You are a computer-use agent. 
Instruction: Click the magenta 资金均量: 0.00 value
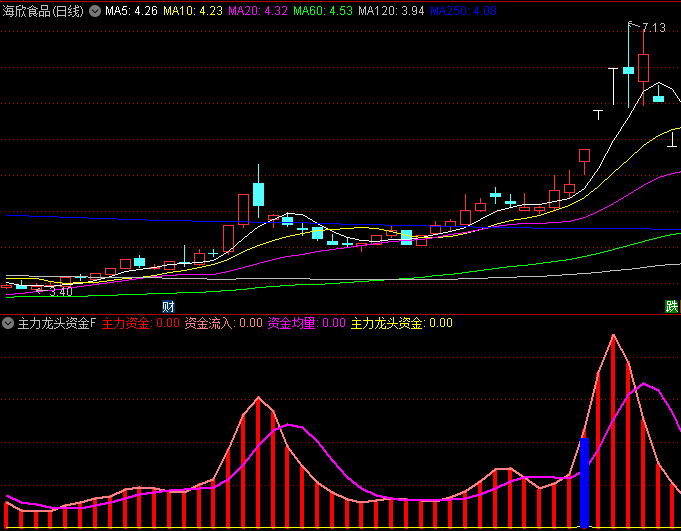click(306, 323)
